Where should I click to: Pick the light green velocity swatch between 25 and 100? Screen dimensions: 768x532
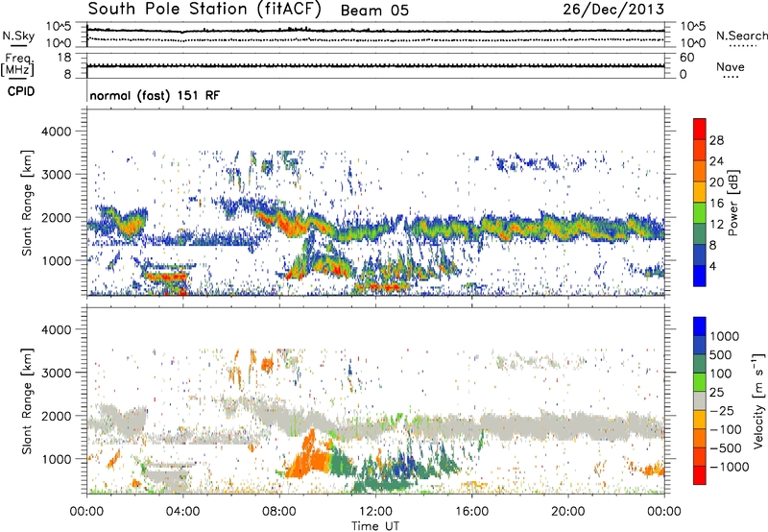700,382
